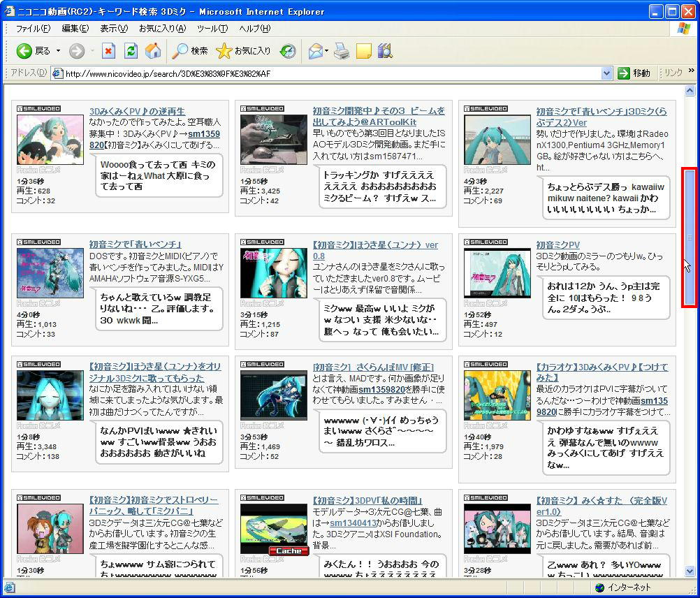The height and width of the screenshot is (598, 700).
Task: Click the play count text 再生: 1,979
Action: click(x=483, y=446)
